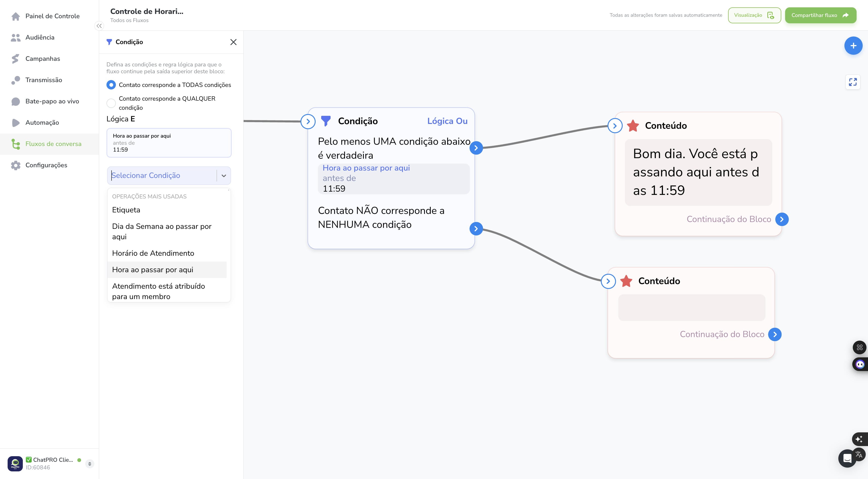Image resolution: width=868 pixels, height=479 pixels.
Task: Click red star icon on bottom Conteúdo block
Action: [626, 281]
